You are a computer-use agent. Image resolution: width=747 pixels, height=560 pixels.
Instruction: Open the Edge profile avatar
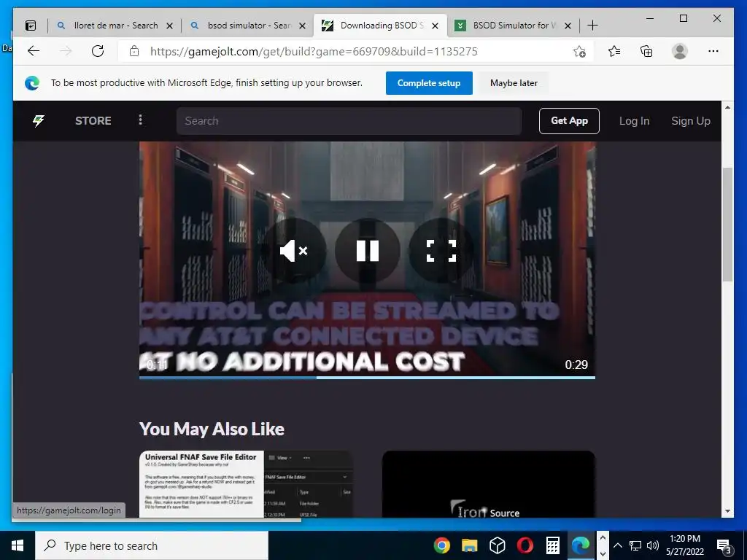[680, 51]
